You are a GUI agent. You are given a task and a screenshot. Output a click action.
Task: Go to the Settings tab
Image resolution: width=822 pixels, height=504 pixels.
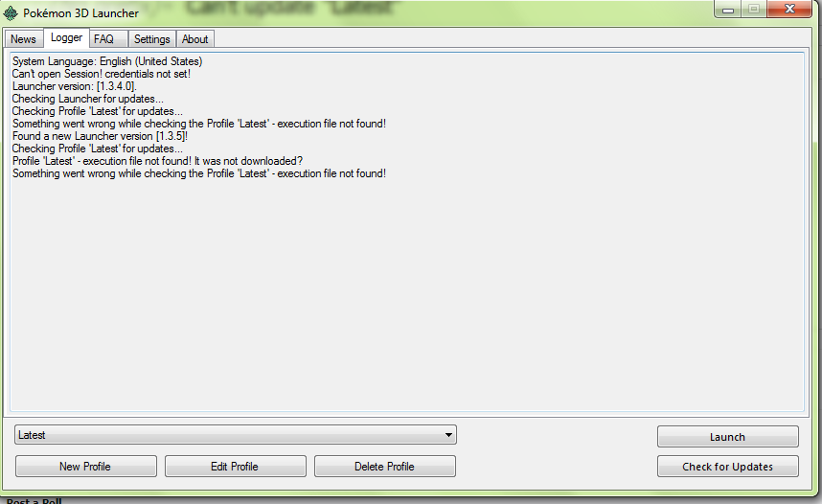click(x=152, y=39)
